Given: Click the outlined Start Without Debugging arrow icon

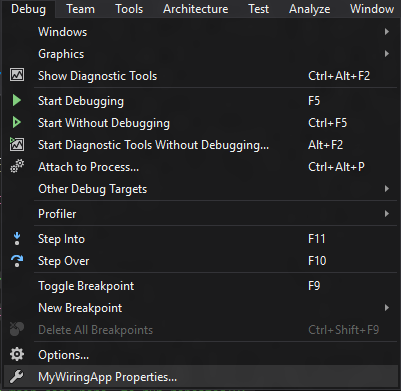Looking at the screenshot, I should tap(17, 122).
